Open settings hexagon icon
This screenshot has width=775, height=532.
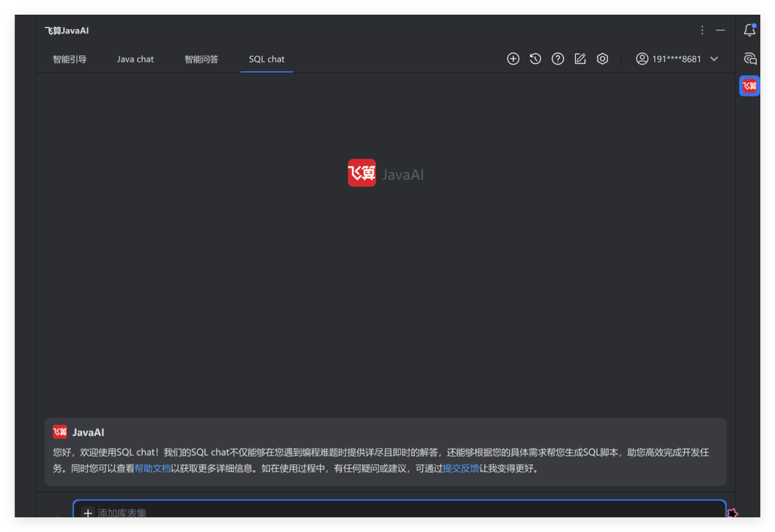[x=602, y=59]
